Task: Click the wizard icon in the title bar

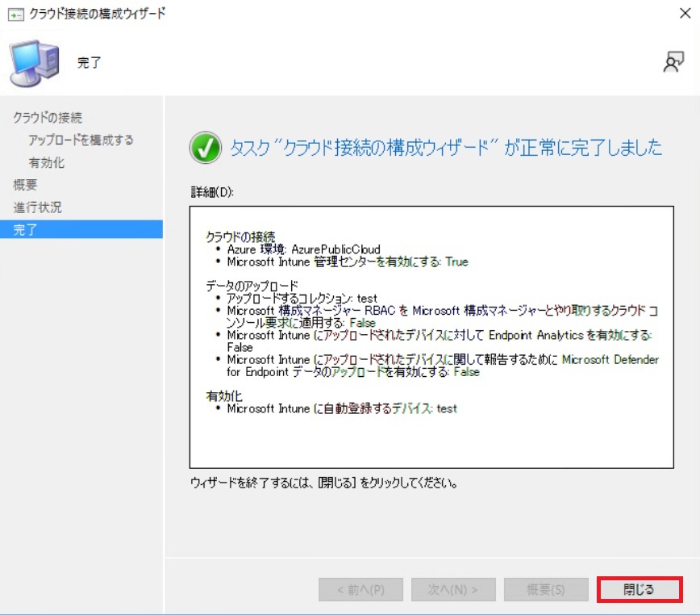Action: click(15, 15)
